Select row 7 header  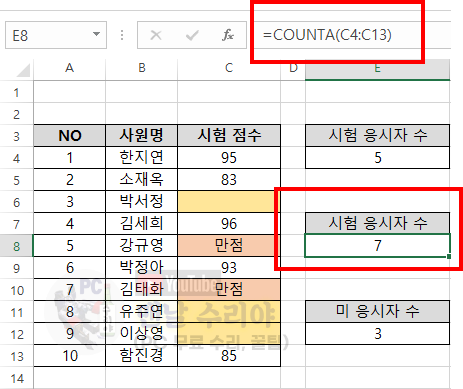coord(17,224)
